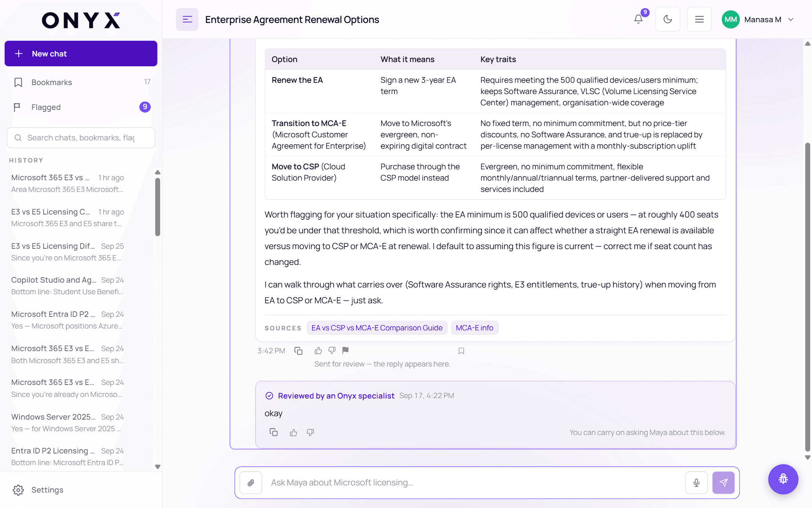Click the history list scrollbar thumb
Screen dimensions: 812x508
pos(158,207)
